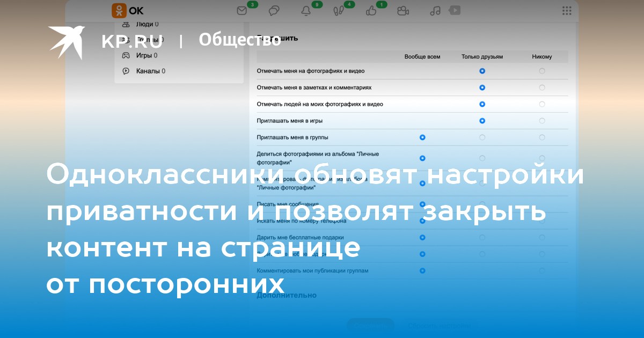Select Никому for Приглашать меня в игры

pos(542,121)
